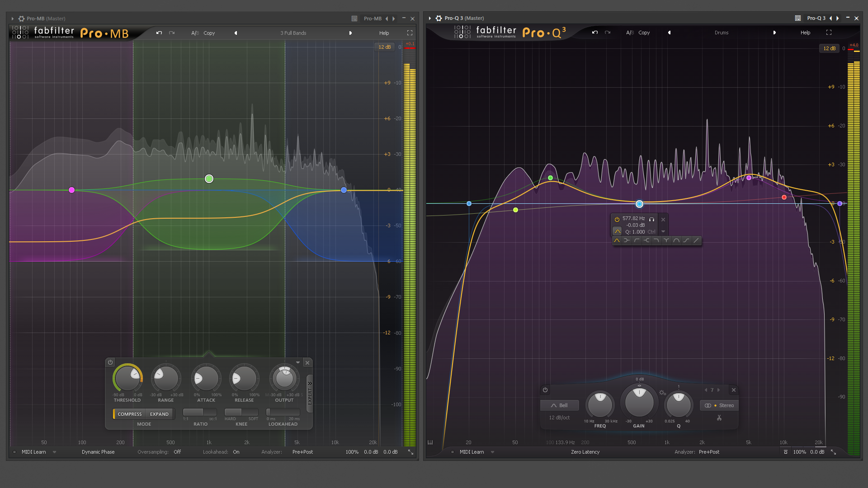The image size is (868, 488).
Task: Click the Lookahead slider in Pro-MB
Action: pyautogui.click(x=283, y=412)
